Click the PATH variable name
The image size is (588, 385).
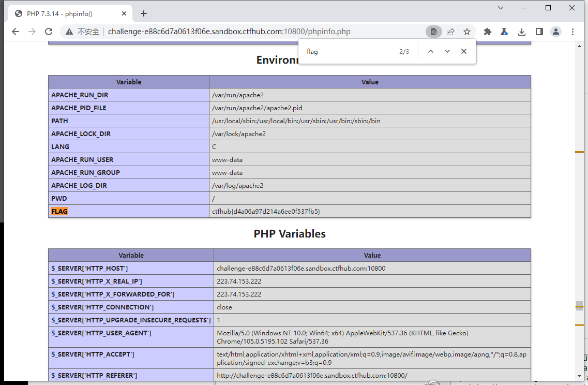[59, 121]
